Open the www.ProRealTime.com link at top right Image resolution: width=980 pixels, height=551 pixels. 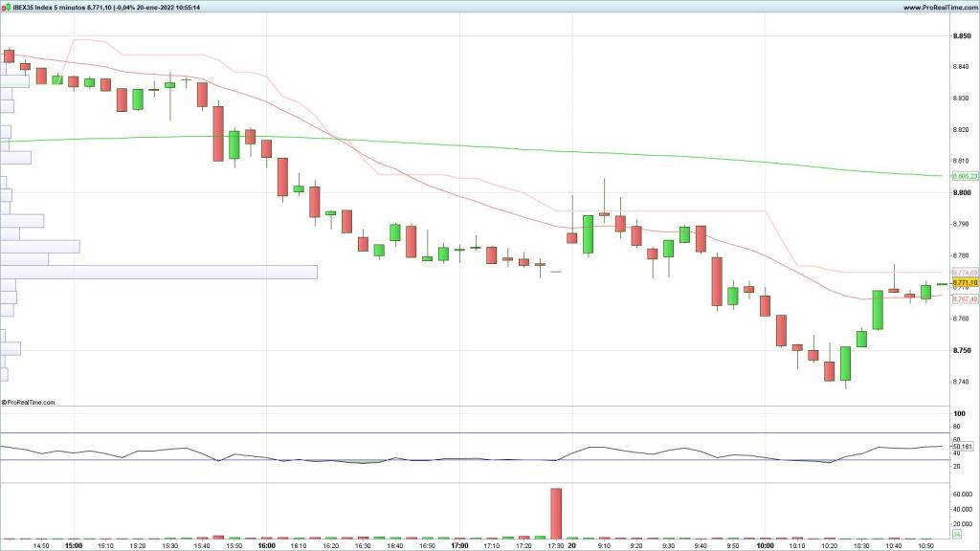[938, 7]
